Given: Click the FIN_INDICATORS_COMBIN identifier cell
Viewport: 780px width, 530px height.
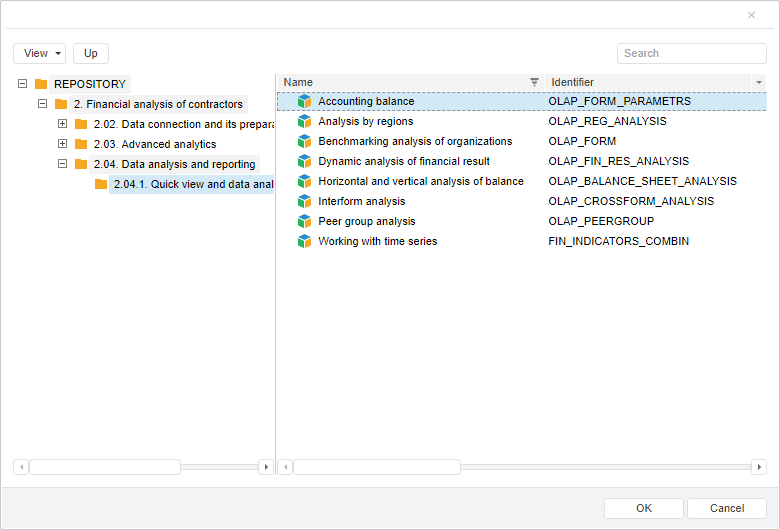Looking at the screenshot, I should click(618, 241).
